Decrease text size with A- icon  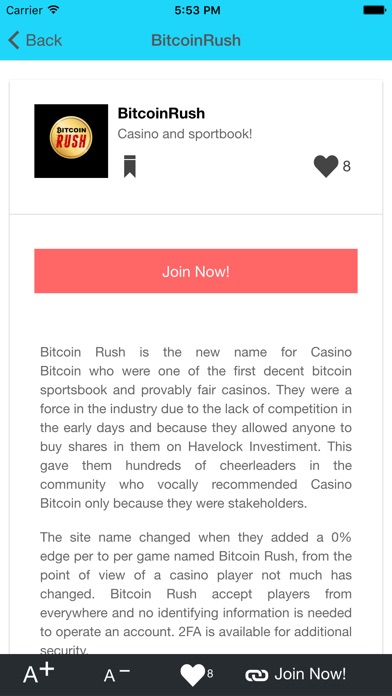click(x=117, y=674)
